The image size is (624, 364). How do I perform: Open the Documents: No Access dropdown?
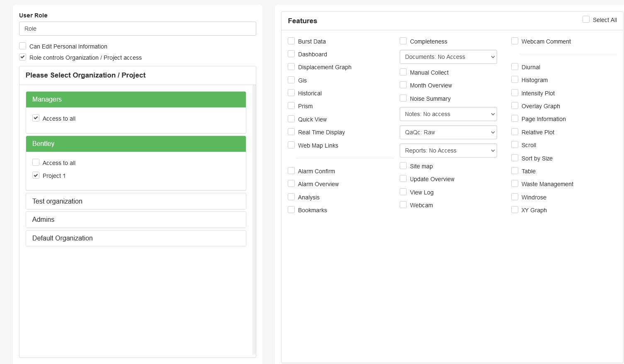coord(448,57)
